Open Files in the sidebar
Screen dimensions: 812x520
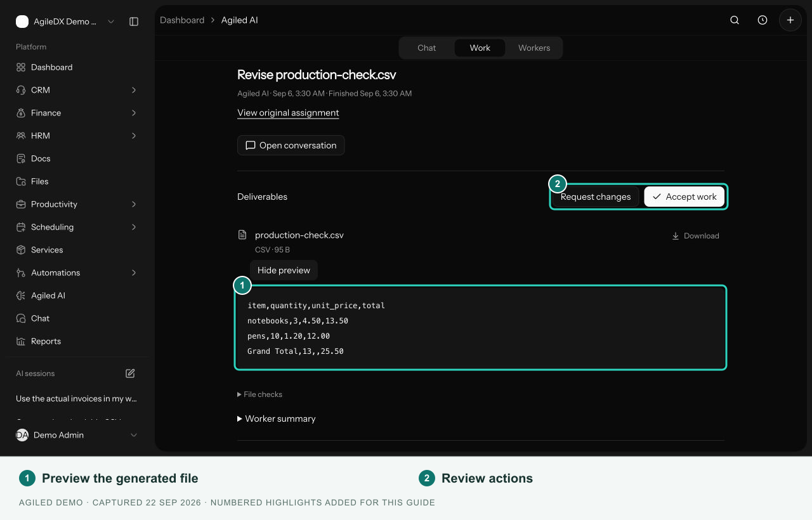pyautogui.click(x=76, y=181)
